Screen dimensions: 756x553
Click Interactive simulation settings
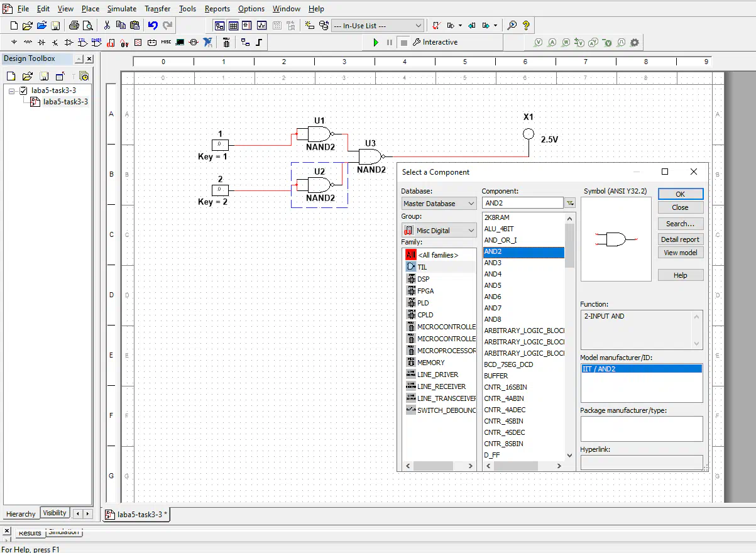click(x=435, y=42)
